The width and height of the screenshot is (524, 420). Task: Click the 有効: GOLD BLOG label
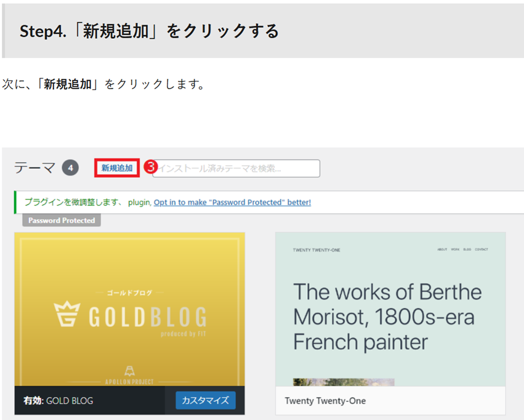58,401
